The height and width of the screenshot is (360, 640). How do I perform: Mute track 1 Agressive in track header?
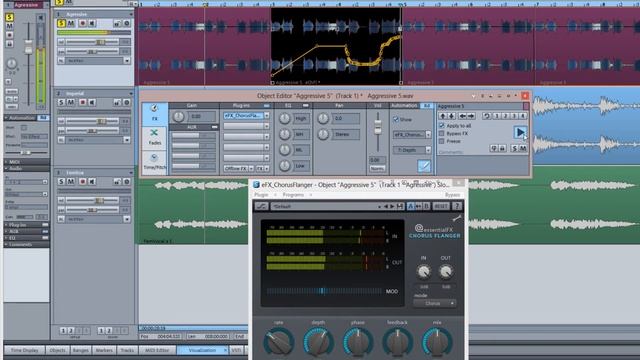(x=71, y=23)
